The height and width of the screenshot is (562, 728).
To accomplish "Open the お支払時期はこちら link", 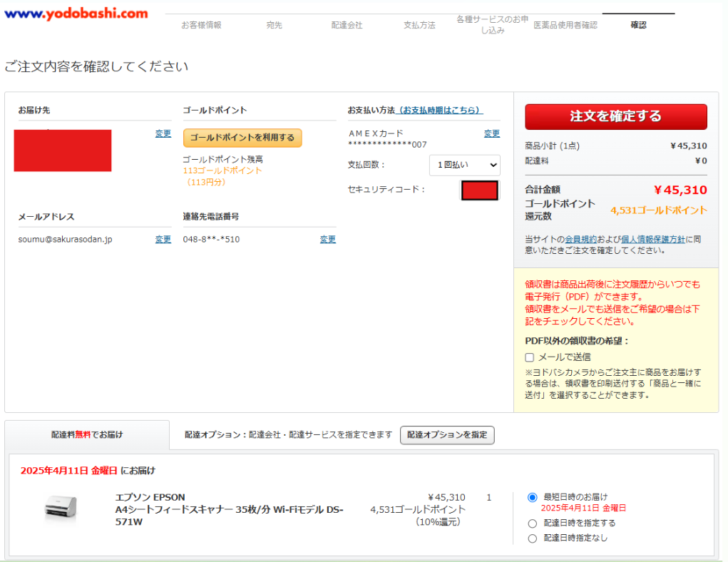I will 440,111.
